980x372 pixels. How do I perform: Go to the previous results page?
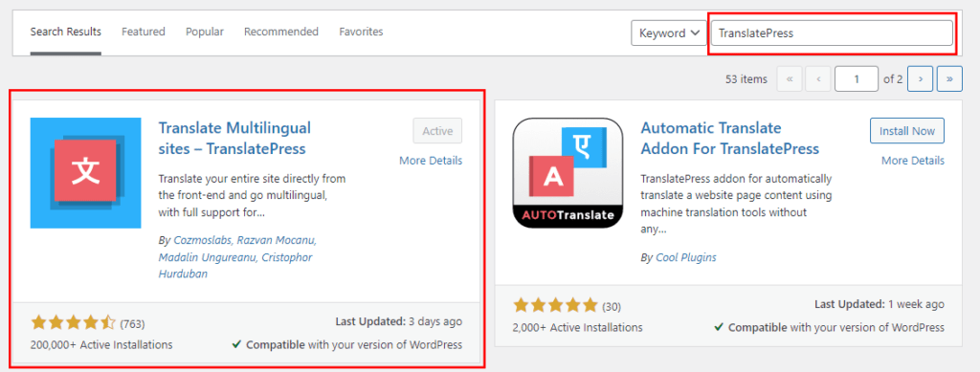818,79
